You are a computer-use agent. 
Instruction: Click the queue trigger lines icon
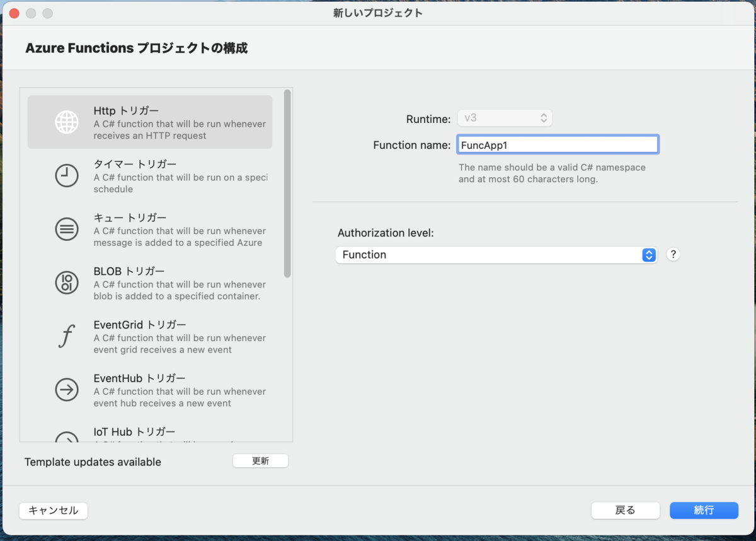click(67, 229)
